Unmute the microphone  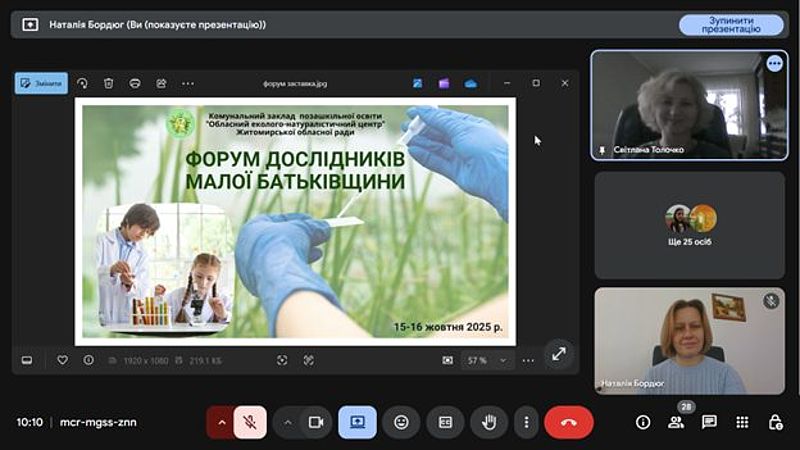pos(249,422)
